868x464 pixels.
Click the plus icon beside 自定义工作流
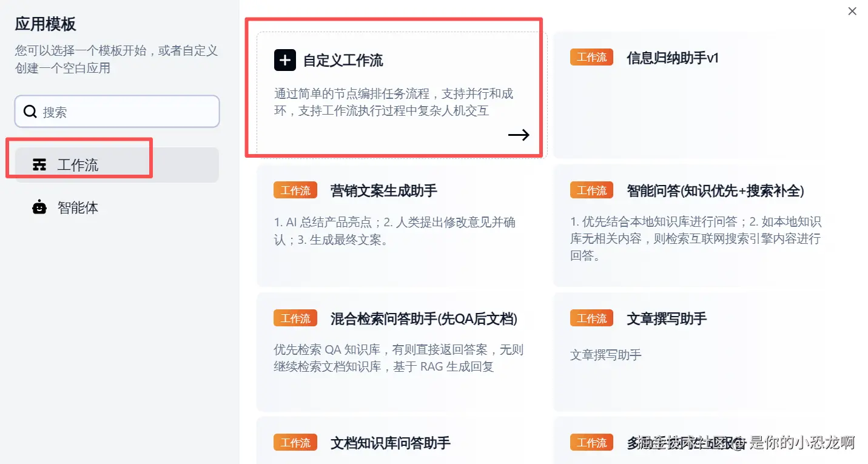[x=284, y=60]
